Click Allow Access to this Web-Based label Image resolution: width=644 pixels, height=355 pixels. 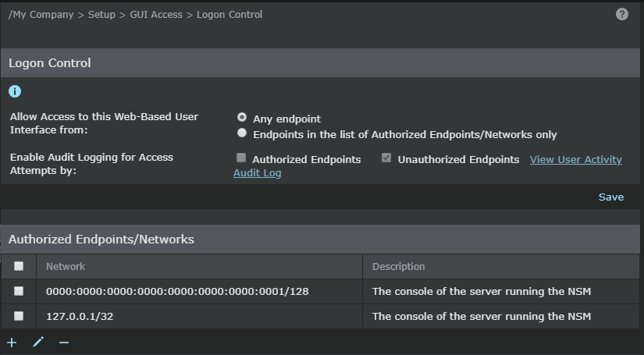[x=104, y=123]
